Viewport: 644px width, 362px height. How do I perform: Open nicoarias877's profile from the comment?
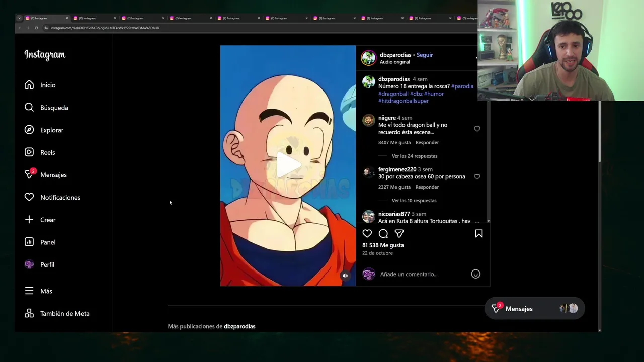(394, 214)
